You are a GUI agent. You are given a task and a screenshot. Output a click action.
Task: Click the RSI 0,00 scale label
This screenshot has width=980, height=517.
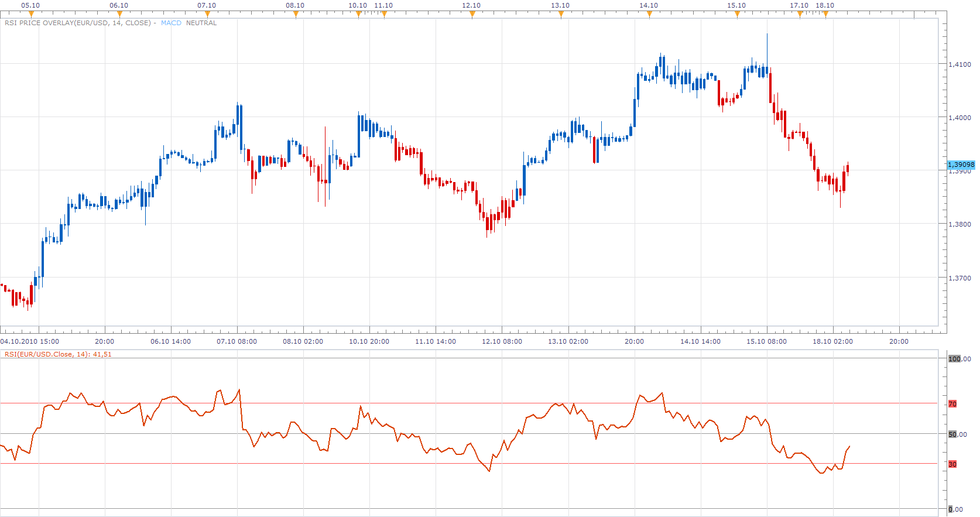pos(956,509)
